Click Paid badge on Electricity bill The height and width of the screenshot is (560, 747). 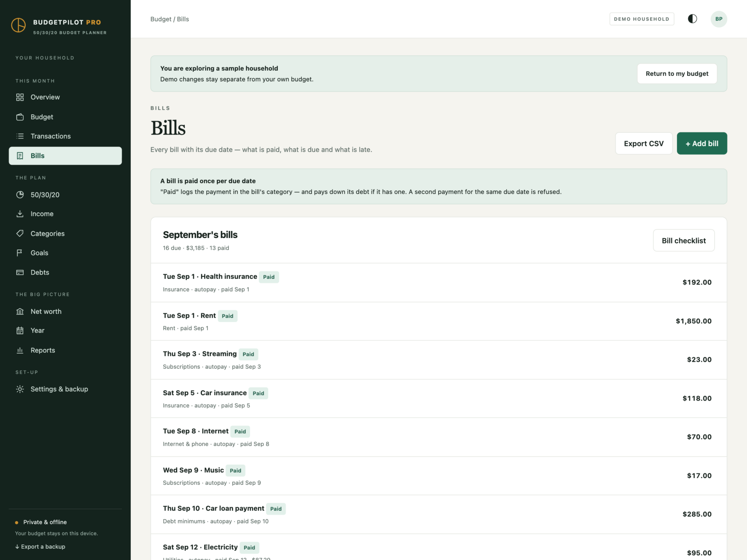[x=249, y=548]
